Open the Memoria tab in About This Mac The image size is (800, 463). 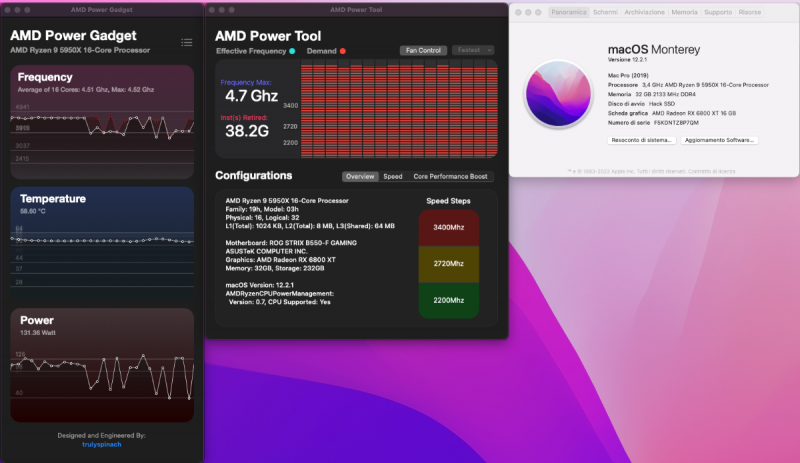[684, 12]
